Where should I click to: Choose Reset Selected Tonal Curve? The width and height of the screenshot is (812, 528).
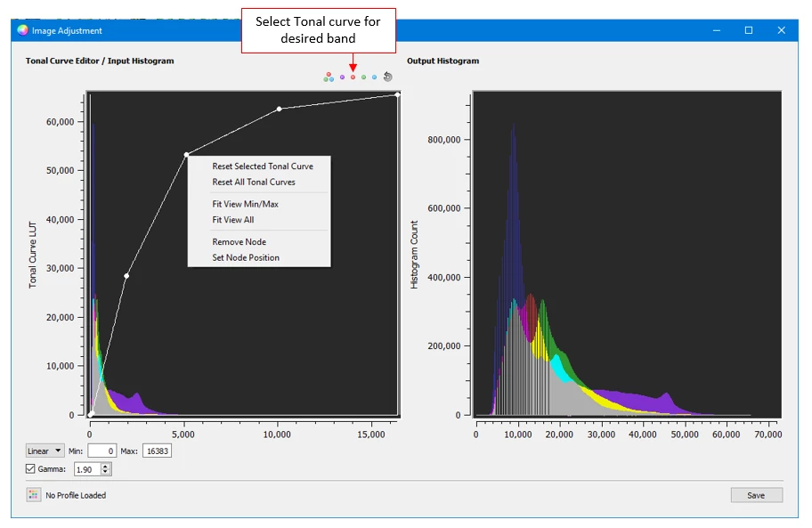coord(262,167)
